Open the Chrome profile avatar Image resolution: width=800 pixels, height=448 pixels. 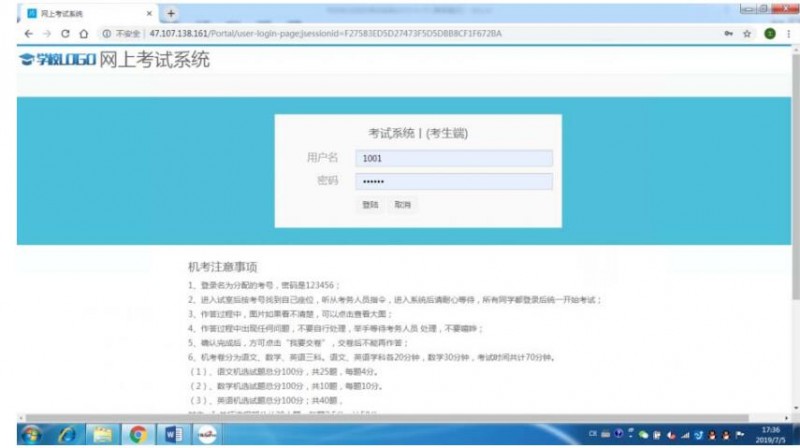769,34
